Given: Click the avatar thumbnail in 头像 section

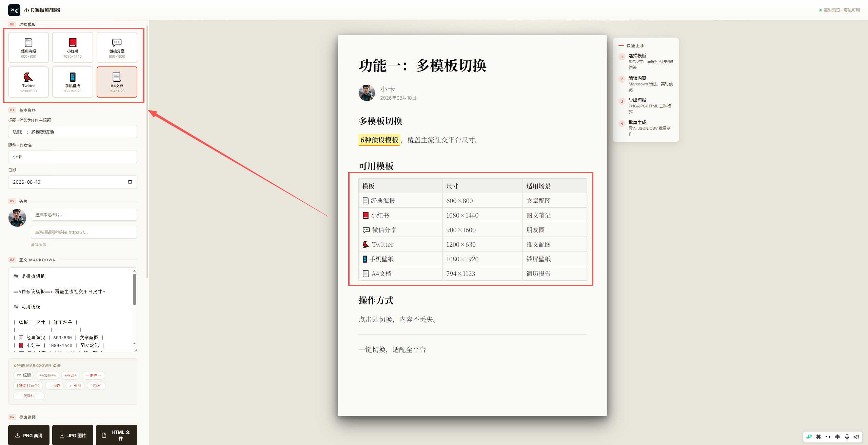Looking at the screenshot, I should (17, 218).
